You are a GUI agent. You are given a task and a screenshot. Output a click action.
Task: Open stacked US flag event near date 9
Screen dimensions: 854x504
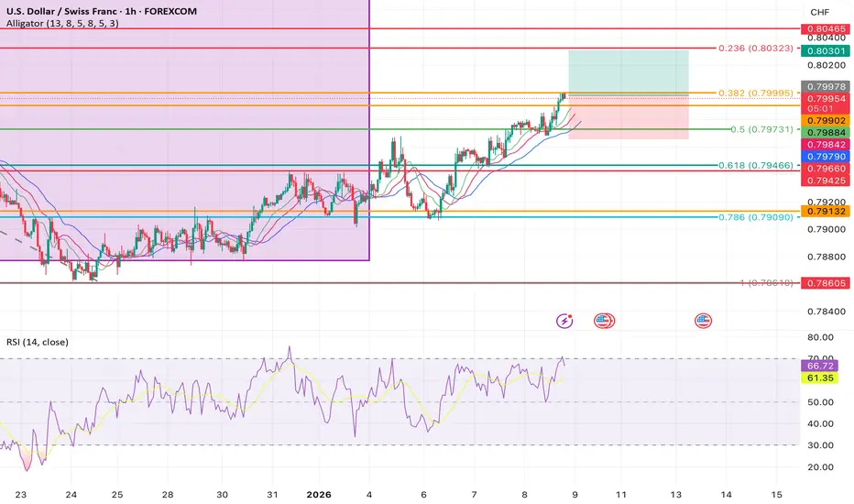[x=604, y=321]
